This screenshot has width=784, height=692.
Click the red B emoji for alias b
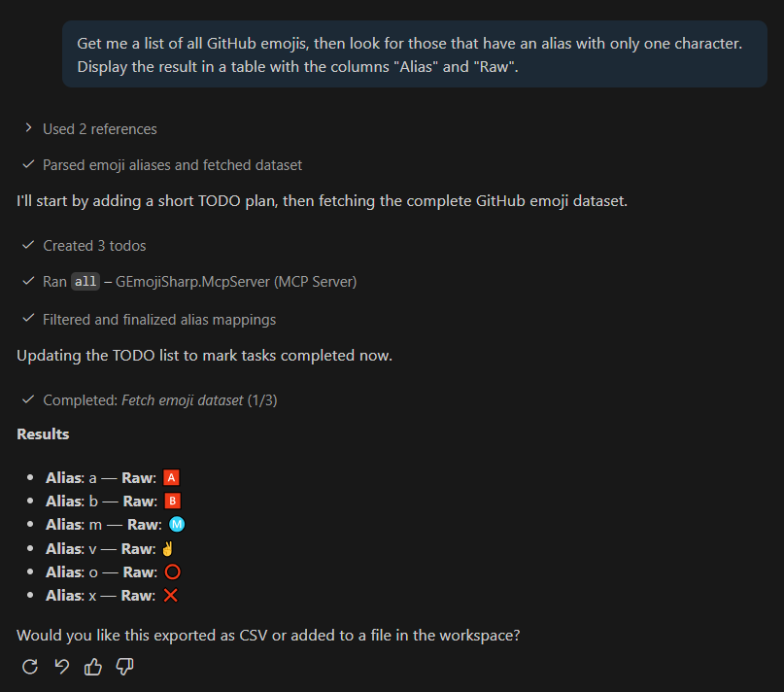[x=173, y=501]
